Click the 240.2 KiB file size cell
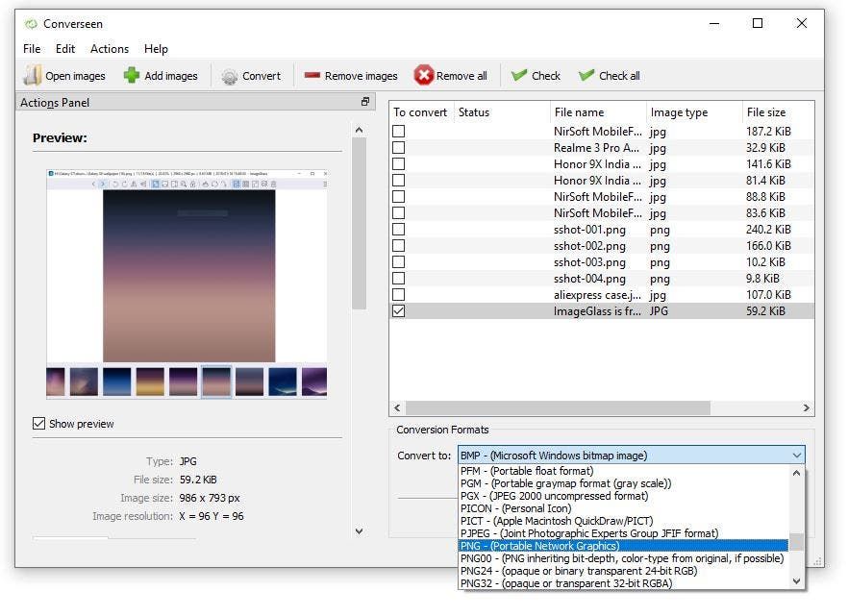 coord(768,229)
